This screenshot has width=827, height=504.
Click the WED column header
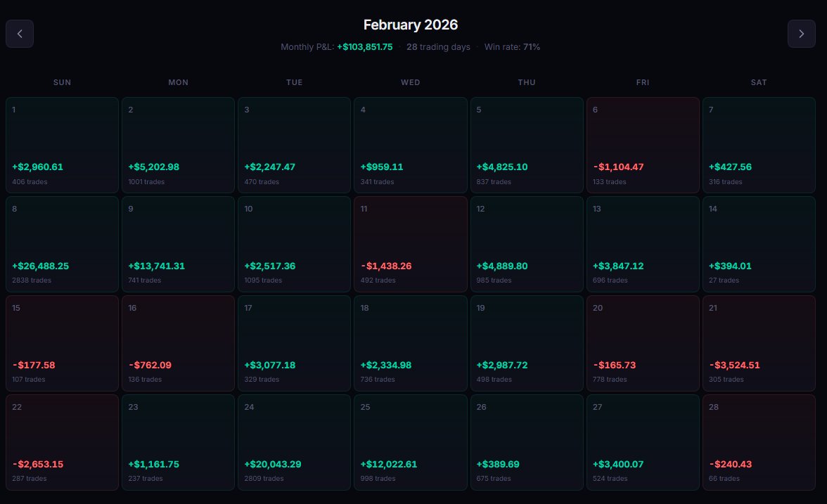click(x=411, y=82)
